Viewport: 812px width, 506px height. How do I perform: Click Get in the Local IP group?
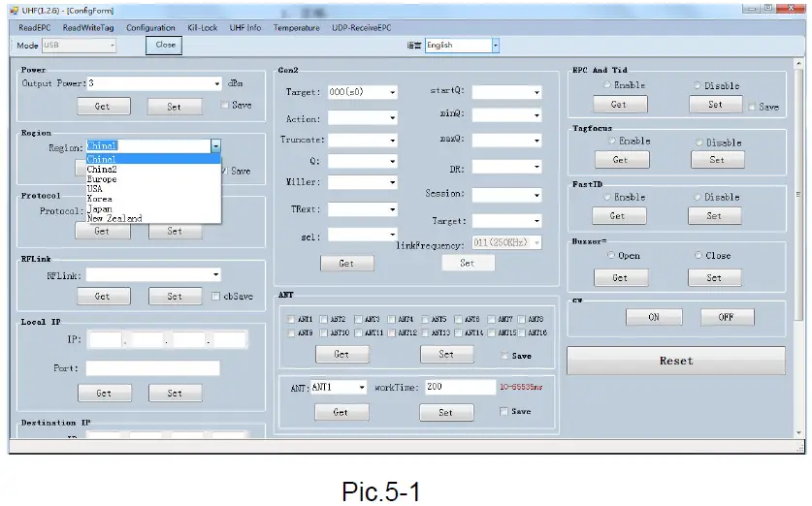point(105,394)
